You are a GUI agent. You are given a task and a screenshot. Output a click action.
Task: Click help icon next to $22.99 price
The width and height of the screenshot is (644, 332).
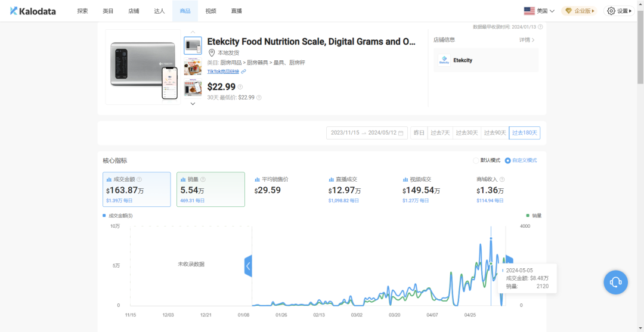click(240, 87)
